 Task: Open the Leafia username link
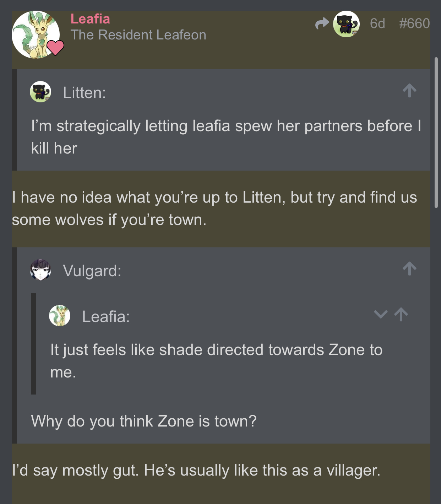pos(90,19)
